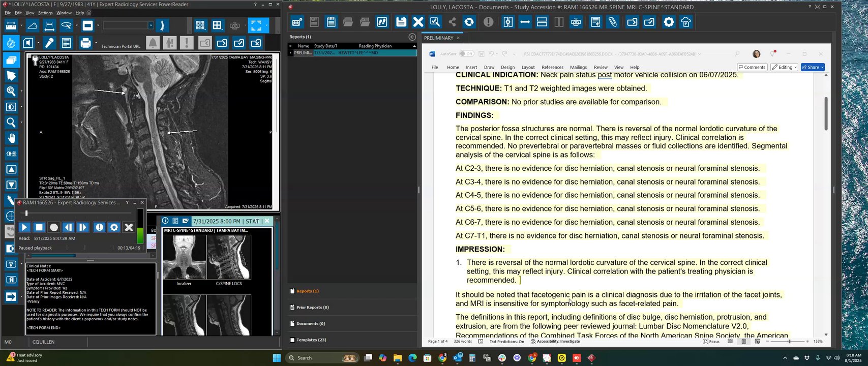
Task: Open the Word filename dropdown chevron
Action: [700, 54]
